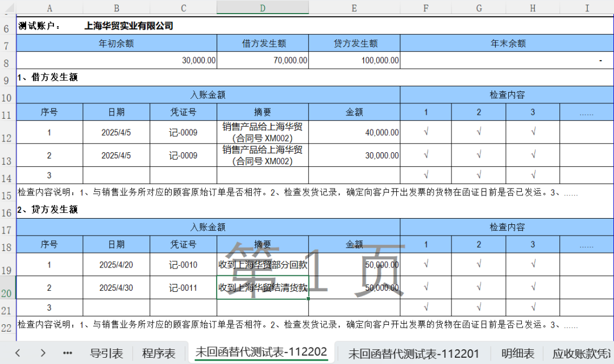Image resolution: width=614 pixels, height=364 pixels.
Task: Select column F header
Action: [x=426, y=8]
